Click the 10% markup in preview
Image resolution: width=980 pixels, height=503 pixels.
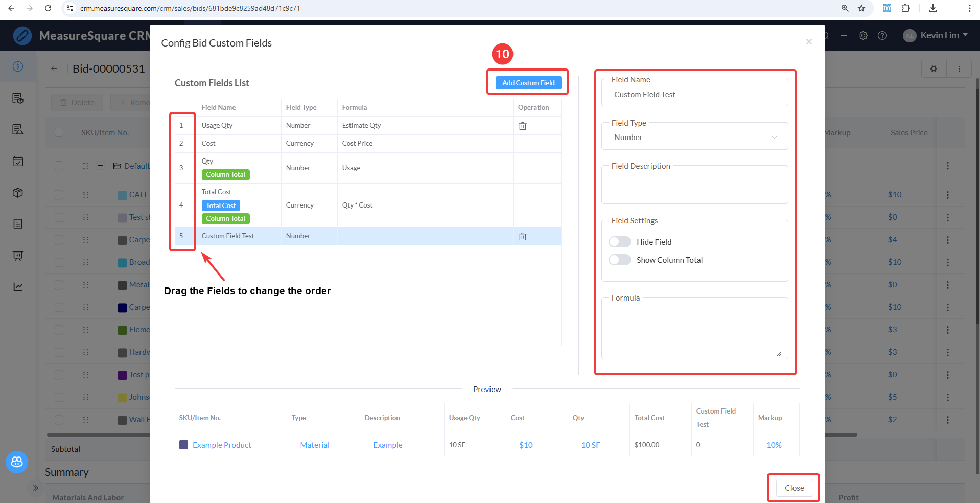click(774, 445)
